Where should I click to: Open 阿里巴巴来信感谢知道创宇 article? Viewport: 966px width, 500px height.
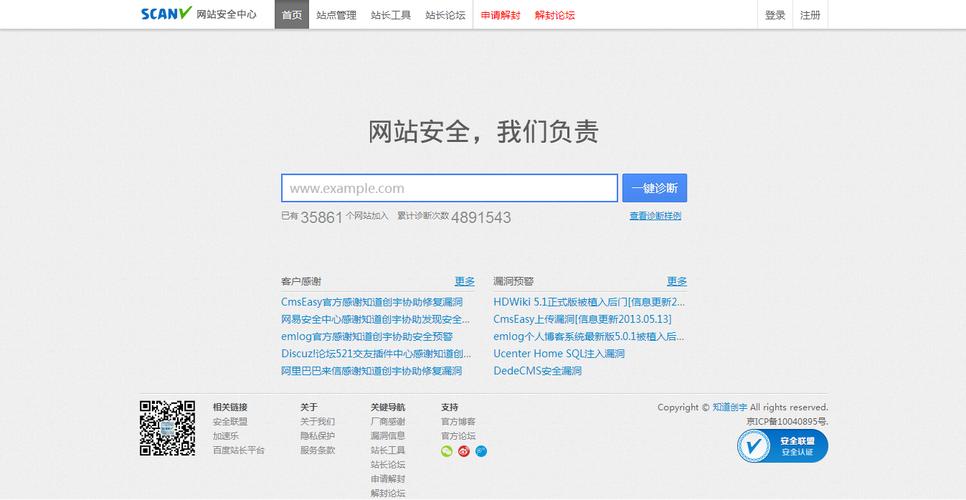coord(371,371)
